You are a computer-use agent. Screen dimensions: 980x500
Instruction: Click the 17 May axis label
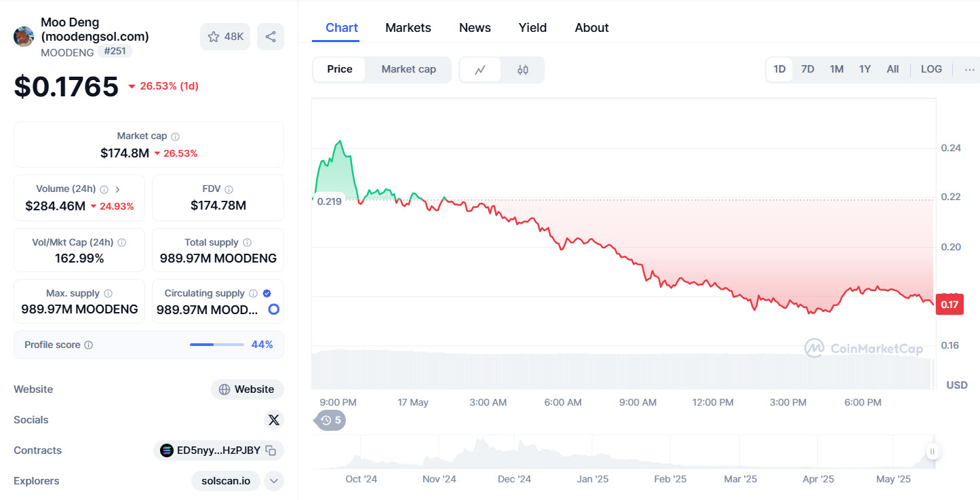pos(413,402)
